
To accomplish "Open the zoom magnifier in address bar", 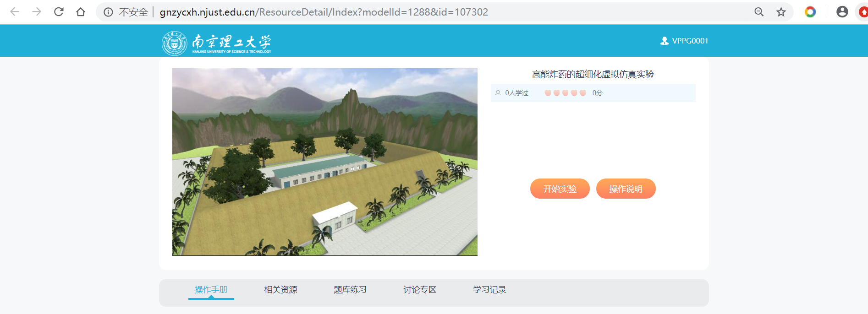I will tap(759, 12).
